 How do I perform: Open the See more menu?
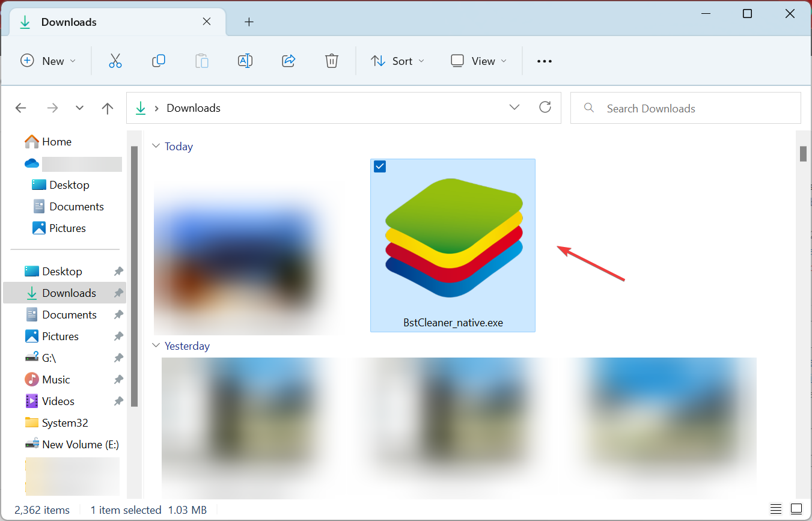(x=544, y=61)
